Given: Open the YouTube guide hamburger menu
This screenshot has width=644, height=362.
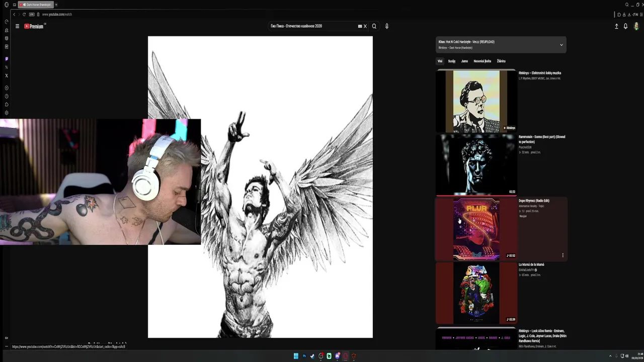Looking at the screenshot, I should click(17, 26).
